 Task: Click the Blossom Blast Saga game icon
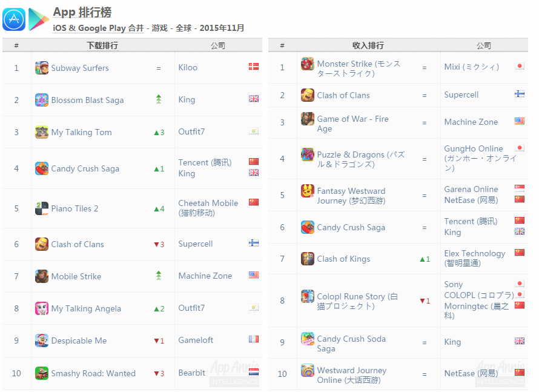pos(42,100)
